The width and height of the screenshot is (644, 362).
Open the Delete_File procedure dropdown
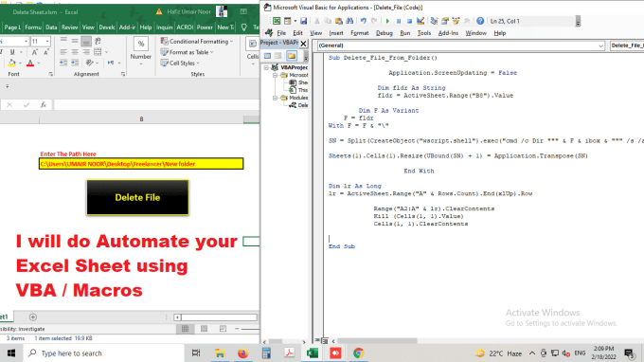point(627,45)
